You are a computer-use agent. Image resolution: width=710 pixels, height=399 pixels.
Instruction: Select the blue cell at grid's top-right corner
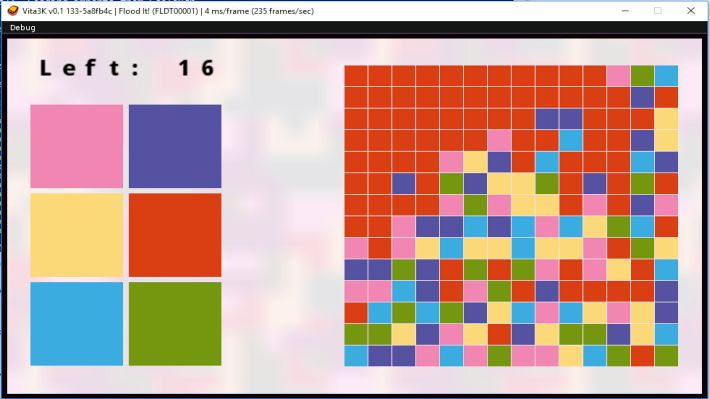(x=666, y=76)
